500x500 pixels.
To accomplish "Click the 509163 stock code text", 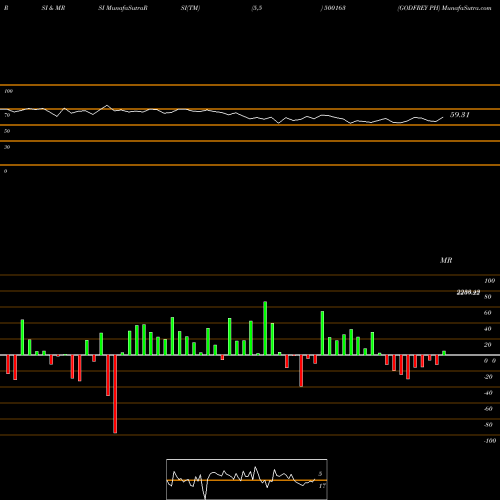I will [x=335, y=8].
